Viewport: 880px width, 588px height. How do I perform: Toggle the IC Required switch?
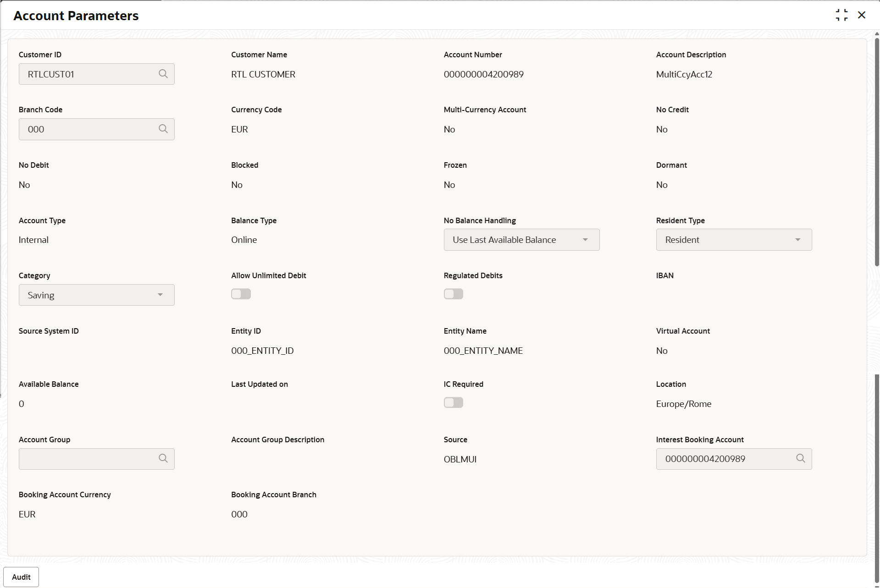(453, 402)
